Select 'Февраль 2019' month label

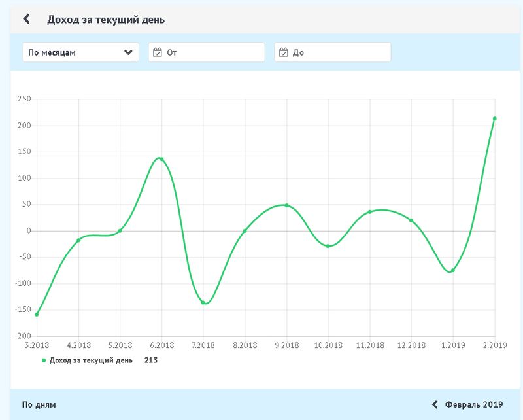tap(473, 404)
